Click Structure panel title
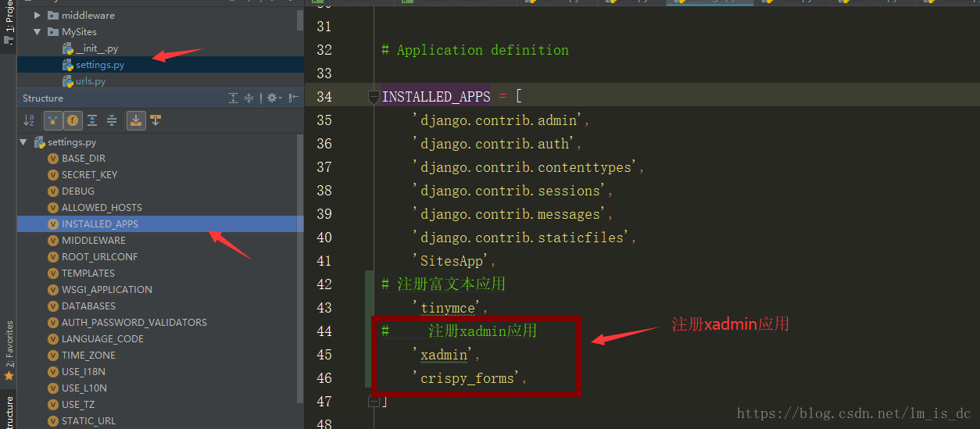Image resolution: width=980 pixels, height=429 pixels. tap(43, 98)
